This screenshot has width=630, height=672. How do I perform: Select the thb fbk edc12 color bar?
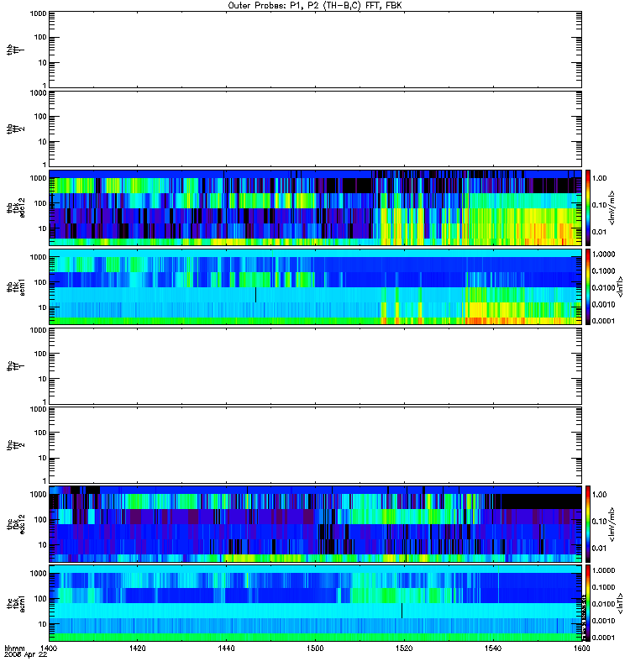pos(588,207)
